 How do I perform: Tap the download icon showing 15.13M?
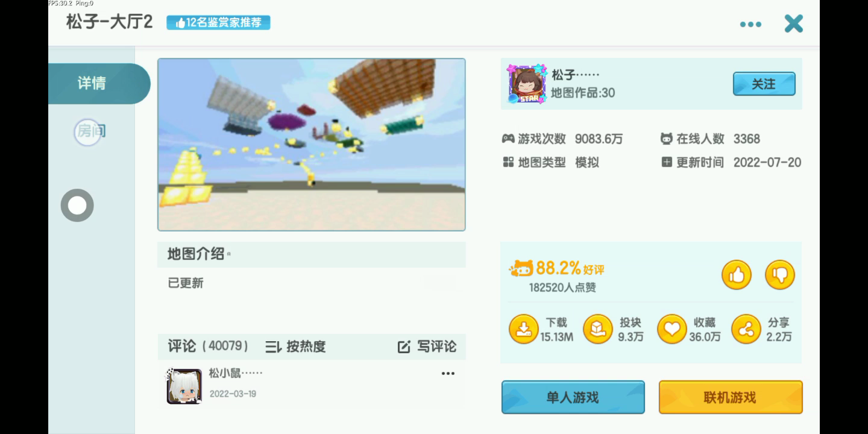[524, 329]
